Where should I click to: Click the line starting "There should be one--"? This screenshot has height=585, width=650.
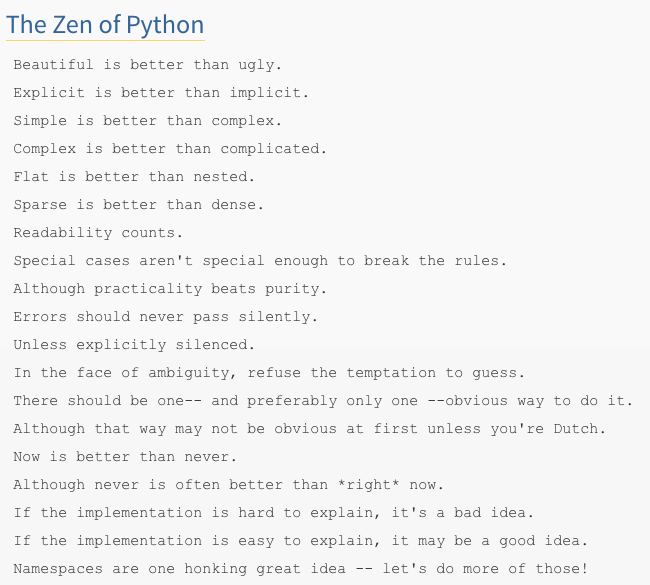coord(323,401)
